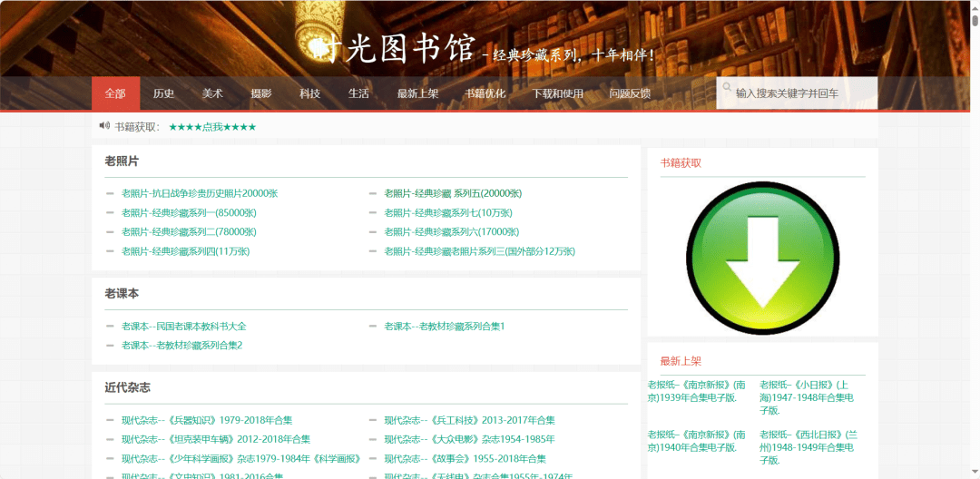The height and width of the screenshot is (479, 980).
Task: Open 老课本--民国老课本教科书大全
Action: 183,326
